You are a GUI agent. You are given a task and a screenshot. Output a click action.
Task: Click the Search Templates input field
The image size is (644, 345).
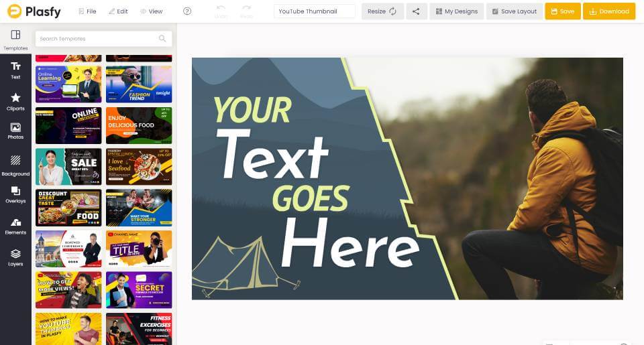click(96, 39)
